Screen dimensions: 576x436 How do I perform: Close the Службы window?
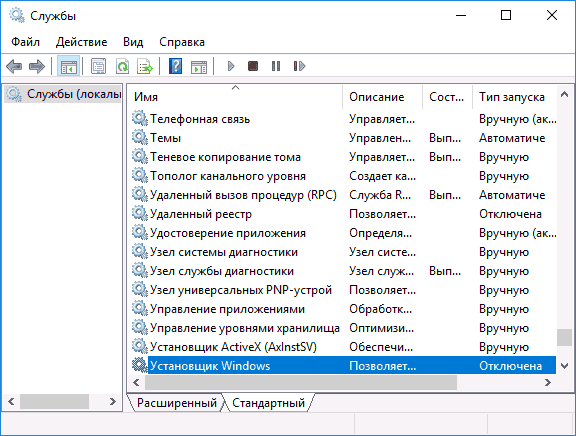(x=552, y=15)
